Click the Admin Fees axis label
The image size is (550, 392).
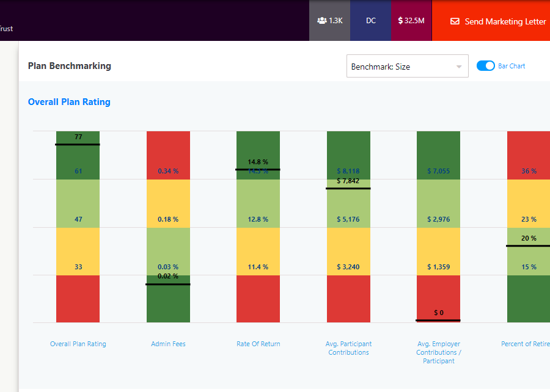(168, 344)
